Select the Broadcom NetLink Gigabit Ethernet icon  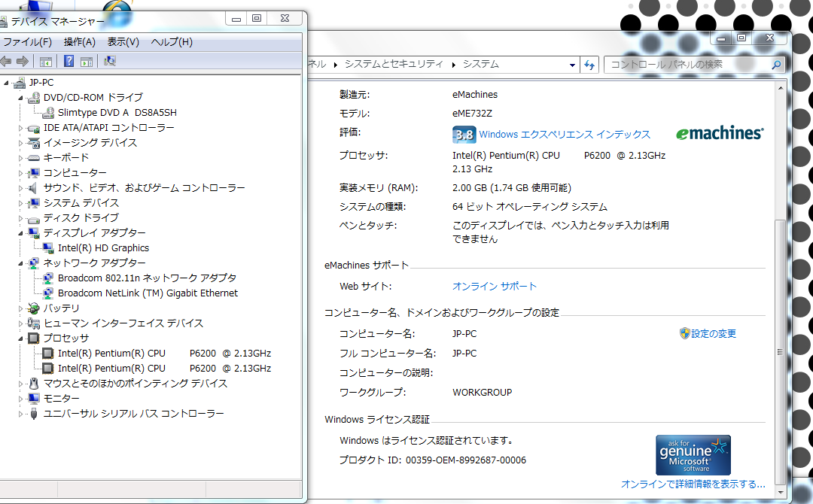tap(48, 293)
